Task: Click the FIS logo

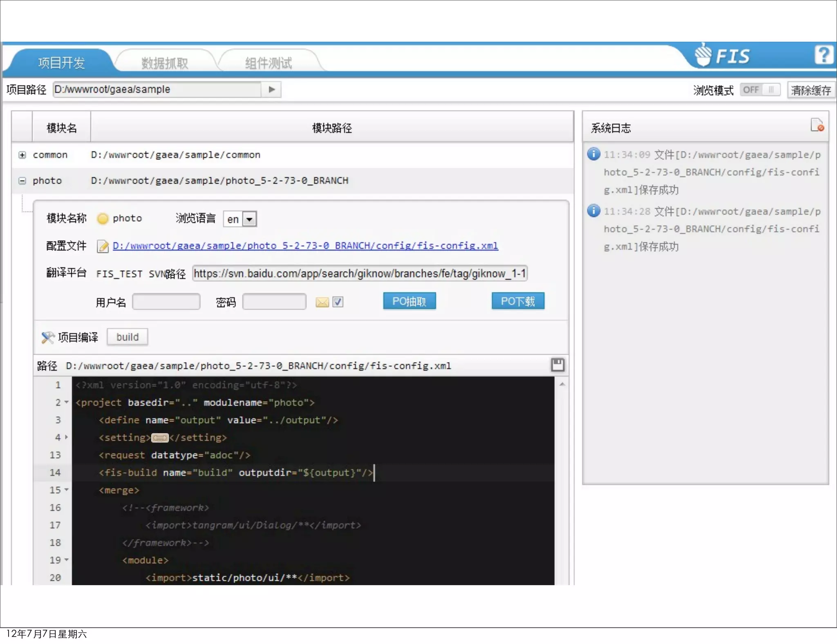Action: pyautogui.click(x=723, y=56)
